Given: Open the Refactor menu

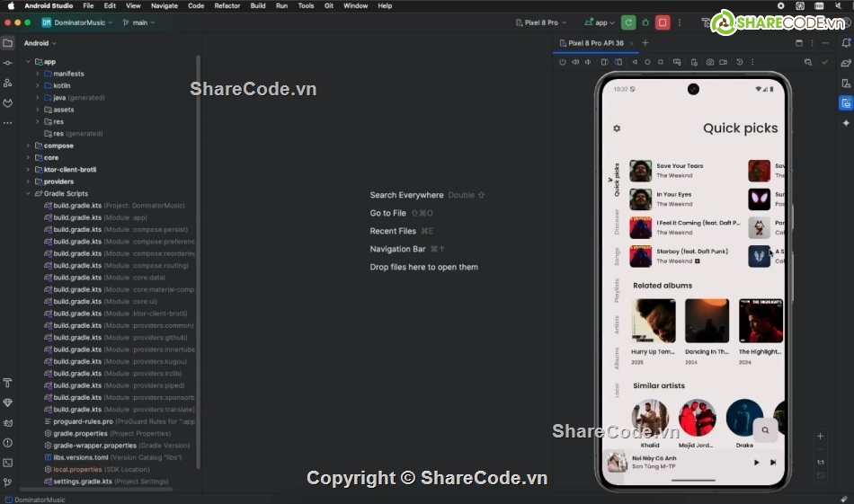Looking at the screenshot, I should (x=227, y=5).
